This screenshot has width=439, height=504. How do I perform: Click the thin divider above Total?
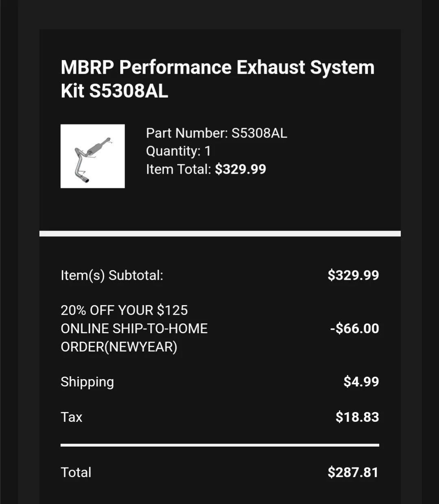pyautogui.click(x=220, y=445)
